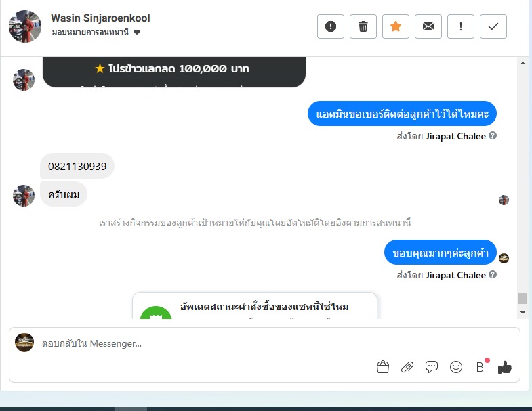Open the emoji picker smiley icon
Screen dimensions: 532x411
[456, 367]
